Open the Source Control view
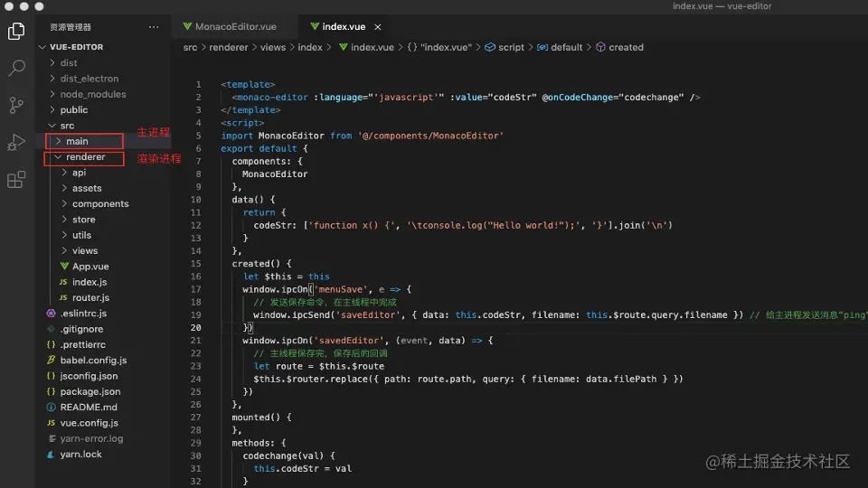Image resolution: width=868 pixels, height=488 pixels. pyautogui.click(x=16, y=105)
